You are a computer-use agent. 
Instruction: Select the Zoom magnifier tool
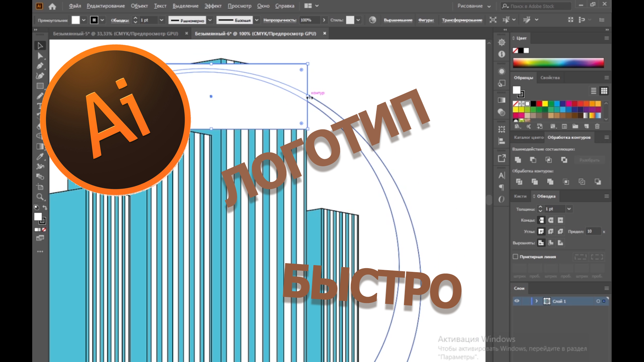point(40,197)
